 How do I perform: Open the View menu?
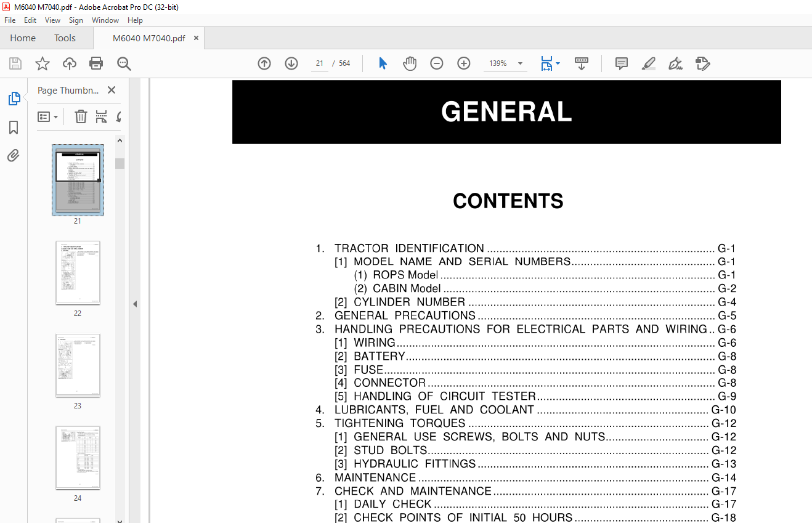[x=53, y=20]
